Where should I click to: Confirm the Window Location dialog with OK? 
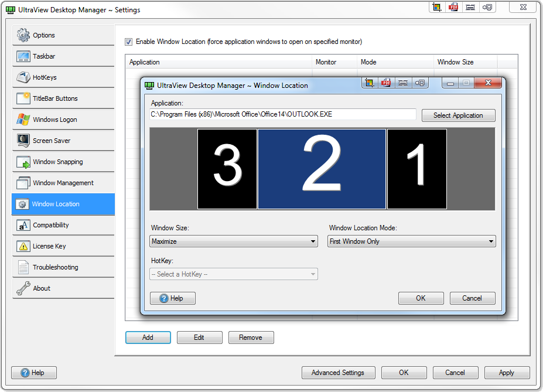421,298
